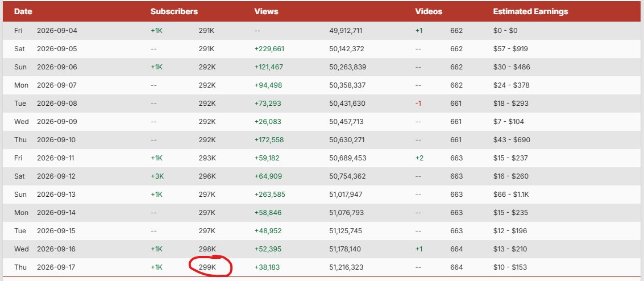Viewport: 644px width, 281px height.
Task: Click earnings $57 - $919
Action: point(510,49)
